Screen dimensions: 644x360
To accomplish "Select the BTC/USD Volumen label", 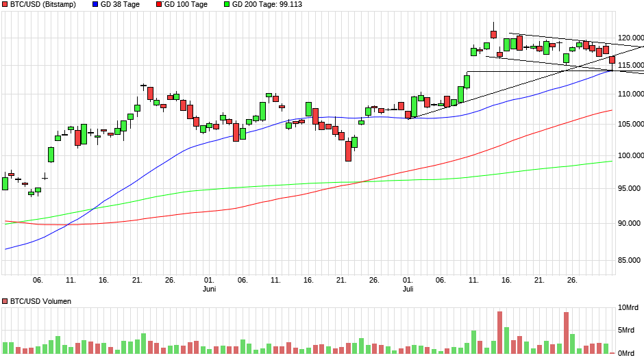I will pyautogui.click(x=40, y=301).
